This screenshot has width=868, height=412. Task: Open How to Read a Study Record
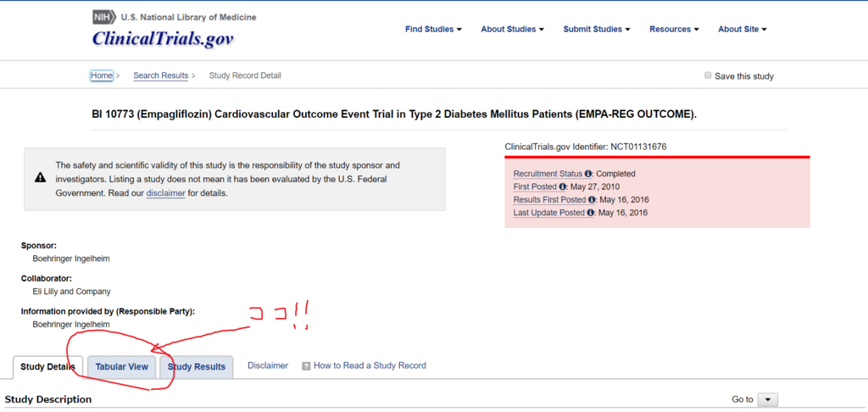point(370,365)
